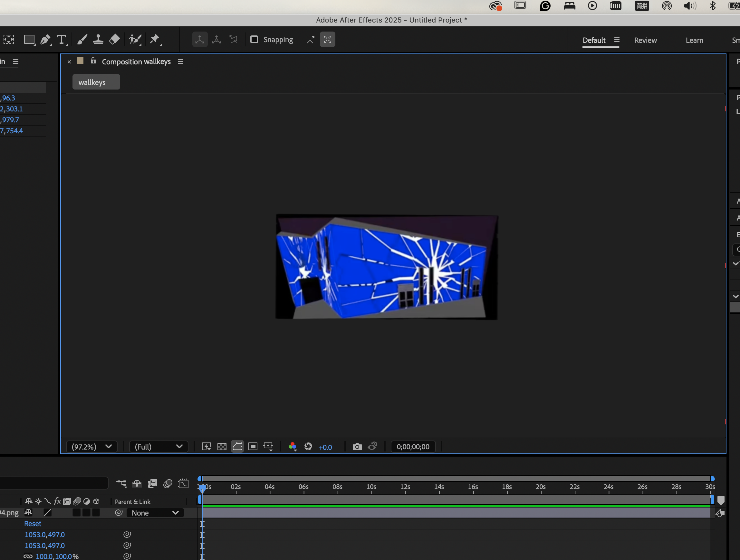Select the Clone Stamp tool
This screenshot has width=740, height=560.
tap(98, 40)
